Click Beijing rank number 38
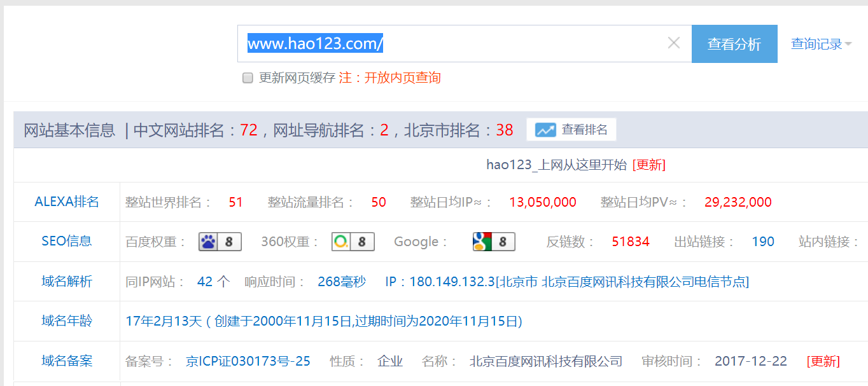The image size is (868, 386). click(x=505, y=130)
